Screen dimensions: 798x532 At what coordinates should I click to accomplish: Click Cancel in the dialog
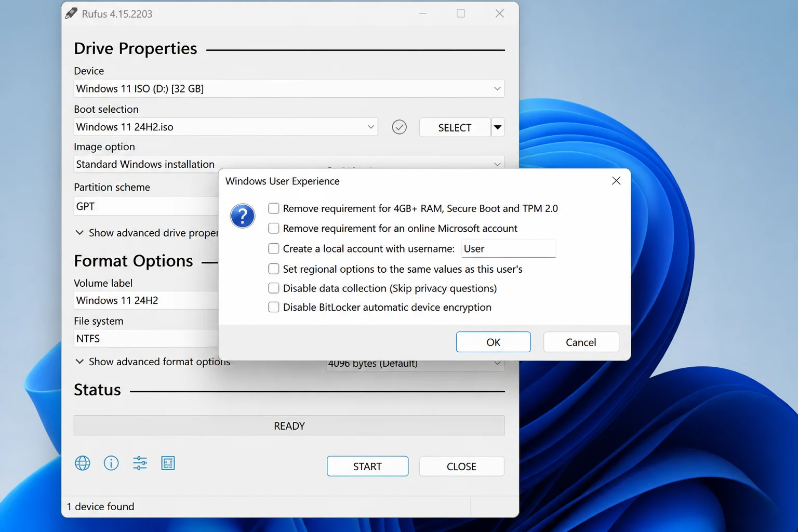[581, 342]
